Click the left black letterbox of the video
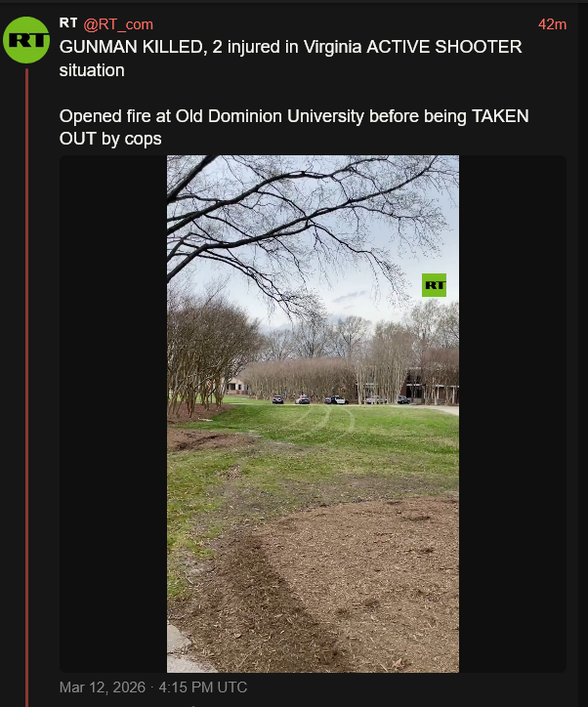 coord(113,414)
